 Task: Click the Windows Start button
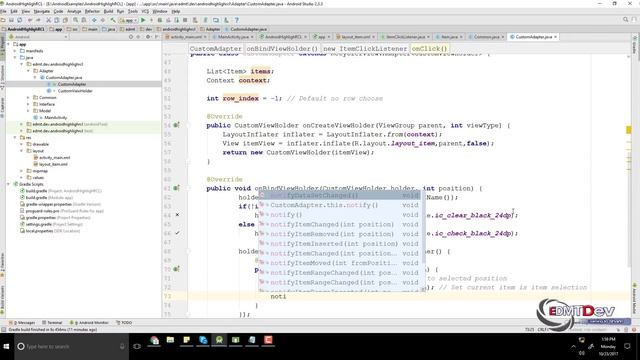click(x=7, y=347)
